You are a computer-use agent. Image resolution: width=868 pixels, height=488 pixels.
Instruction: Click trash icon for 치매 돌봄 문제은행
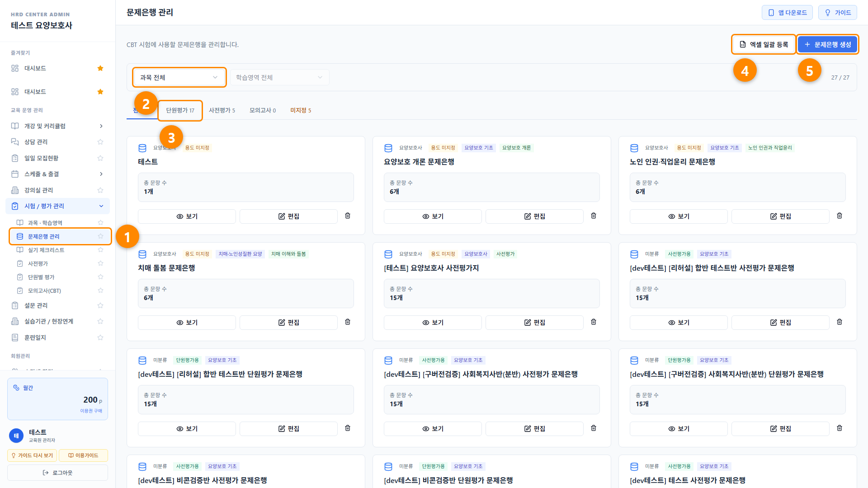click(348, 322)
